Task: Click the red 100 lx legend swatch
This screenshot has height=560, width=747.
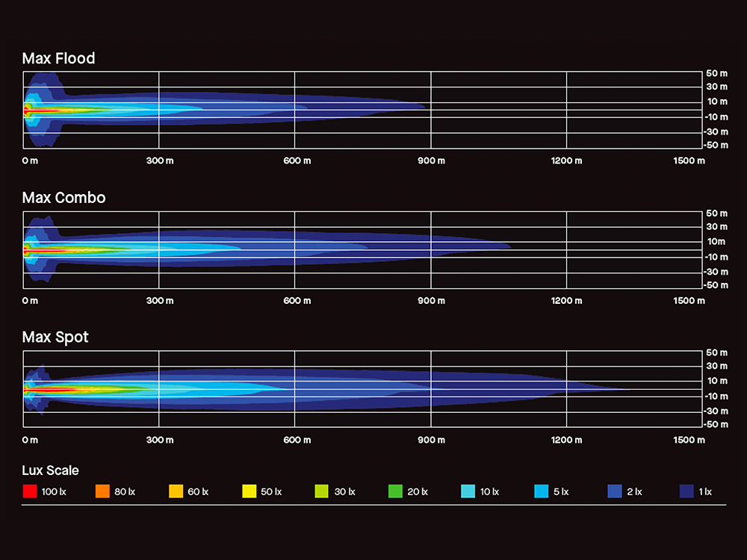Action: pos(30,491)
